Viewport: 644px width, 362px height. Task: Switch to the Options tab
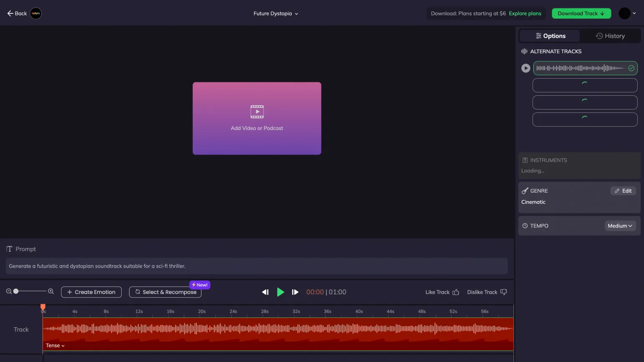[550, 36]
